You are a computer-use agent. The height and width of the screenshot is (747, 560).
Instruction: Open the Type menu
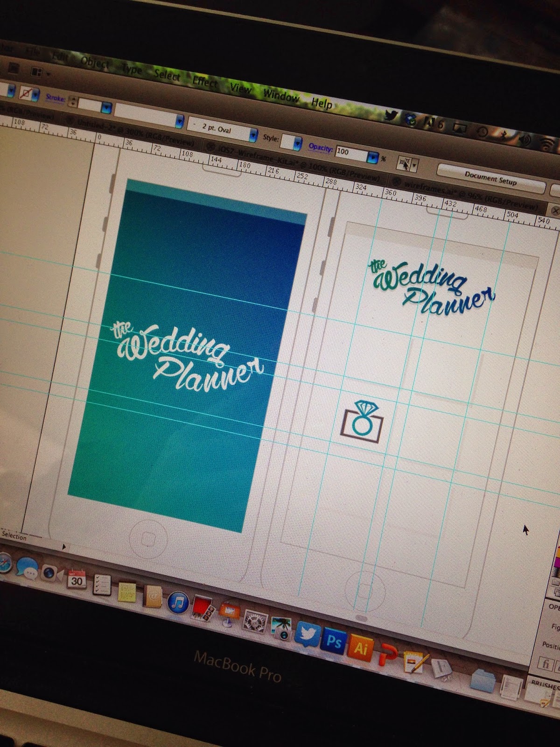coord(132,69)
